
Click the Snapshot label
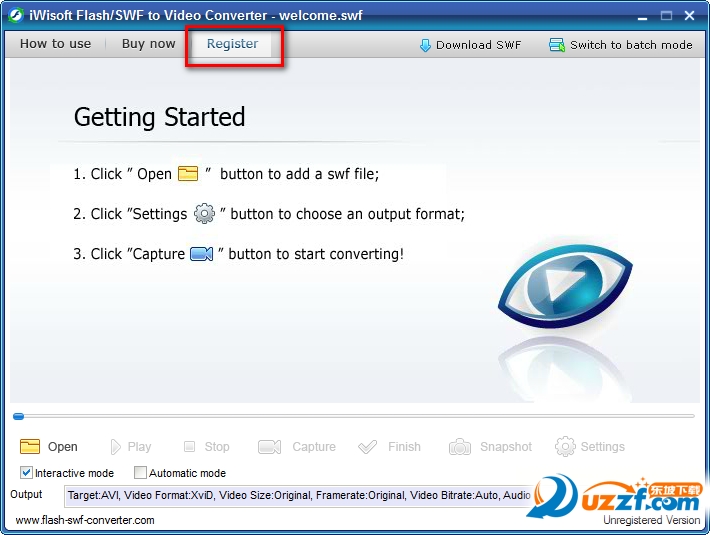(506, 447)
